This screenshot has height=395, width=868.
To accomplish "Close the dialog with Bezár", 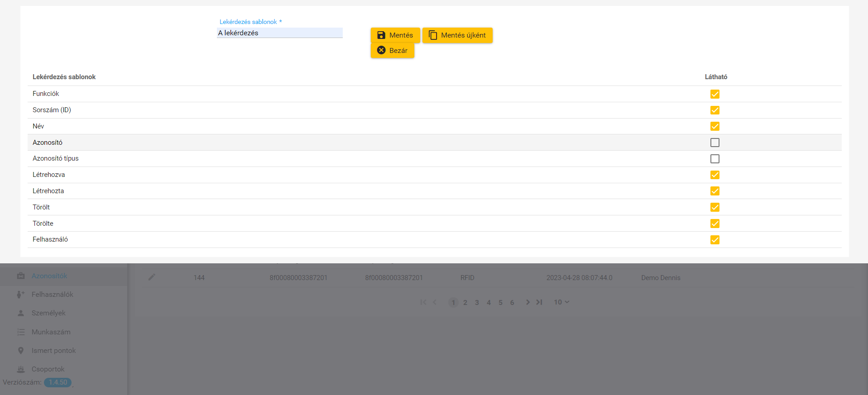I will pyautogui.click(x=393, y=51).
